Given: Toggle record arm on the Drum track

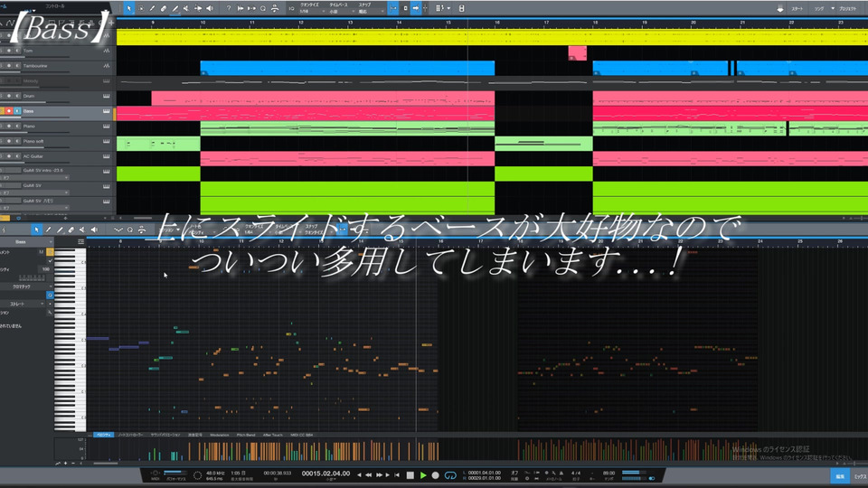Looking at the screenshot, I should click(x=9, y=97).
